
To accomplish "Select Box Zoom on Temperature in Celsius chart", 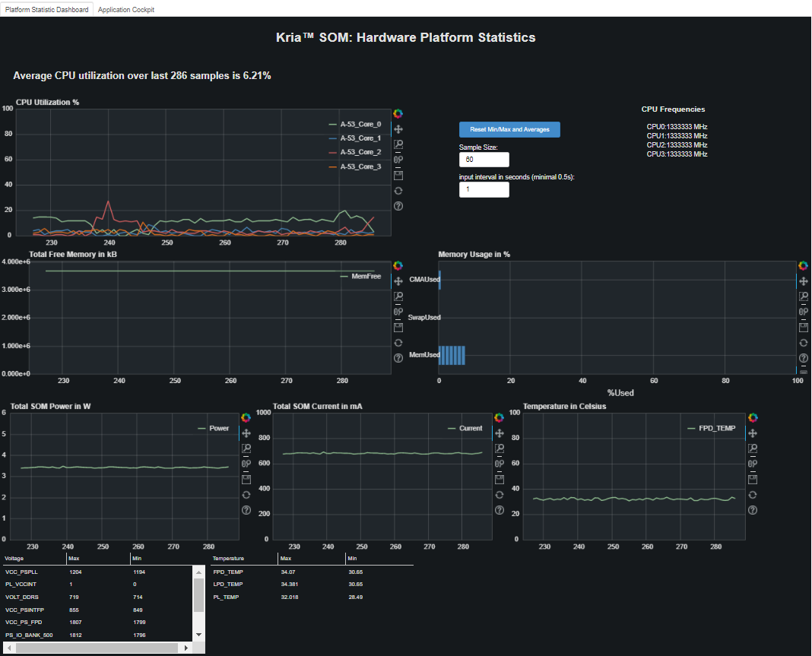I will coord(753,448).
